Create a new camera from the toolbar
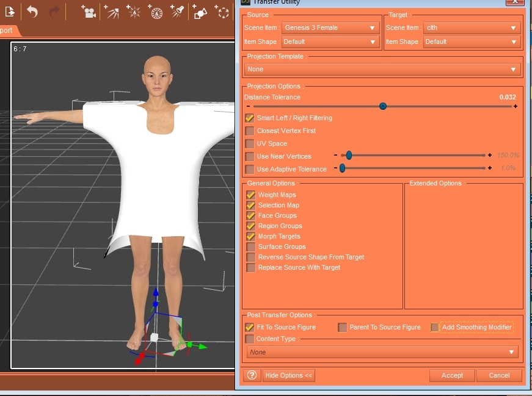The width and height of the screenshot is (532, 396). click(89, 11)
